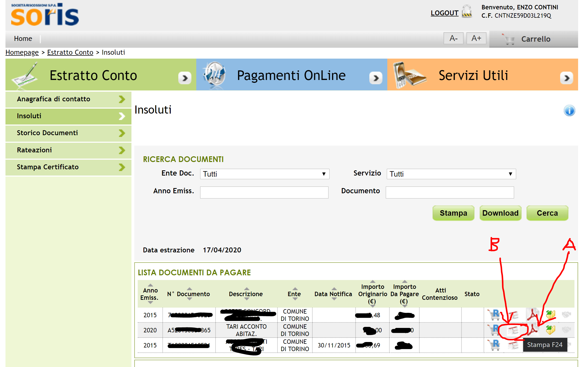Click the handshake icon in the first row
The image size is (588, 367).
tap(566, 315)
